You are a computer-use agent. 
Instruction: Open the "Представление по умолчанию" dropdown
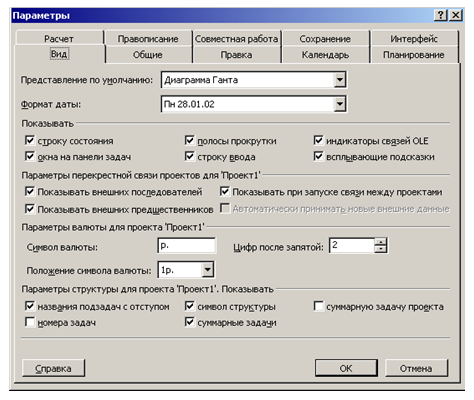coord(340,80)
